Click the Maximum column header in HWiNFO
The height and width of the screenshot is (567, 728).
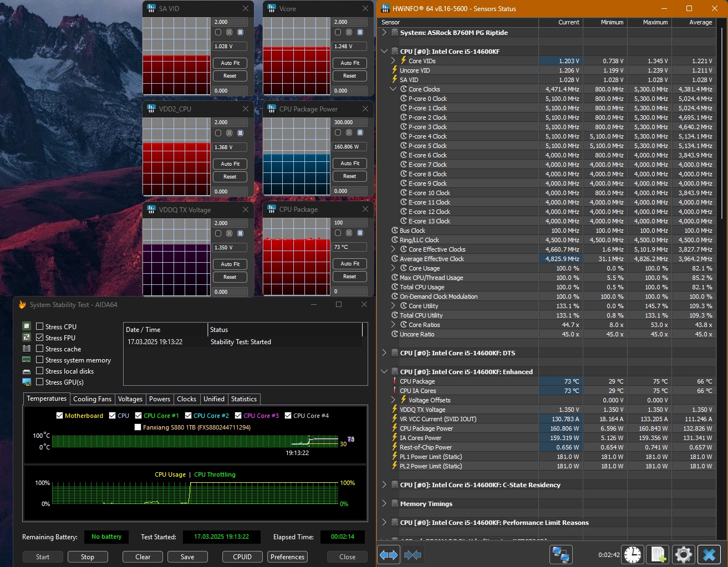point(649,22)
